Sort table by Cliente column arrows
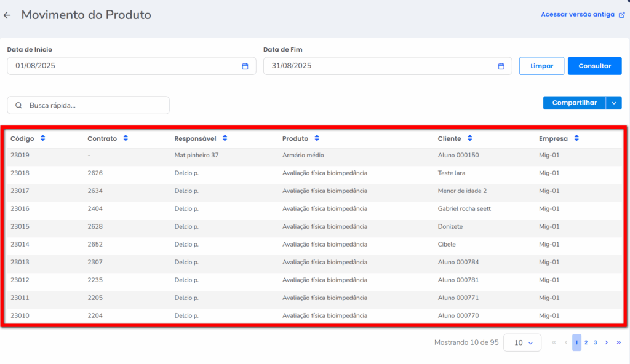The height and width of the screenshot is (364, 630). point(469,138)
